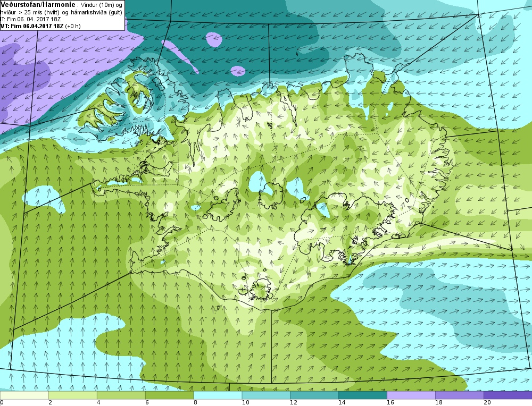Click the 2–4 m/s light green legend swatch
Image resolution: width=532 pixels, height=406 pixels.
coord(72,395)
